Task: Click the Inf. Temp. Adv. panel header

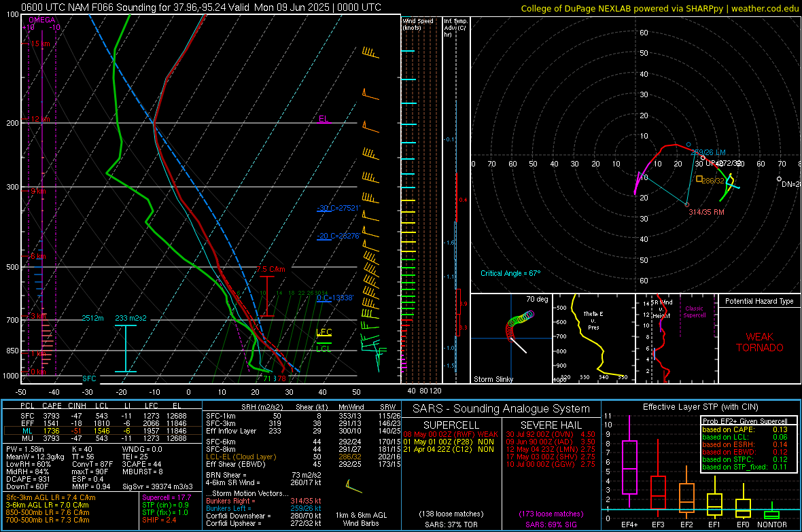Action: click(455, 28)
